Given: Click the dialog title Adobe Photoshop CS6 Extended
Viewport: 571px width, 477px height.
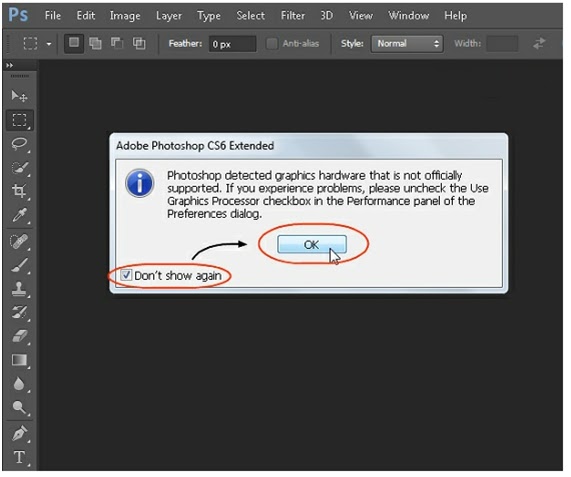Looking at the screenshot, I should (x=195, y=146).
